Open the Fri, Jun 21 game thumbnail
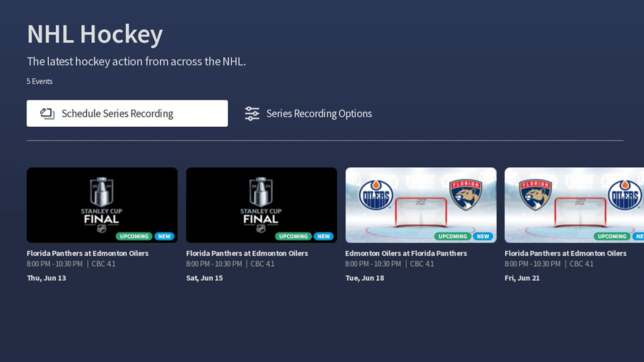 pos(574,205)
